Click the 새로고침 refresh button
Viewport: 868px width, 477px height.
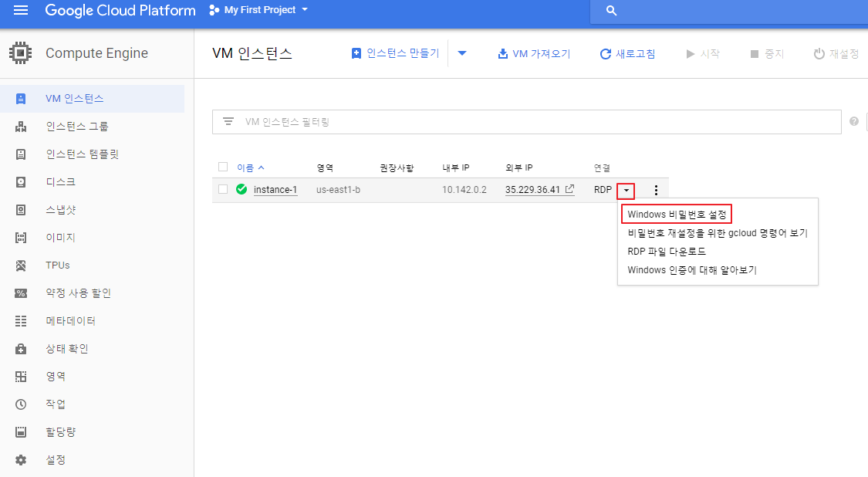628,54
